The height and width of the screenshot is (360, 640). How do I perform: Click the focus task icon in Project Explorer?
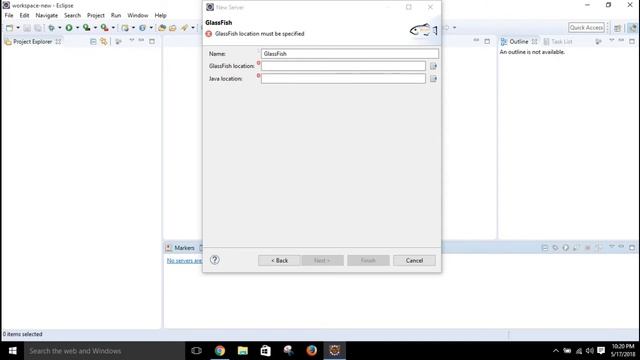coord(118,42)
